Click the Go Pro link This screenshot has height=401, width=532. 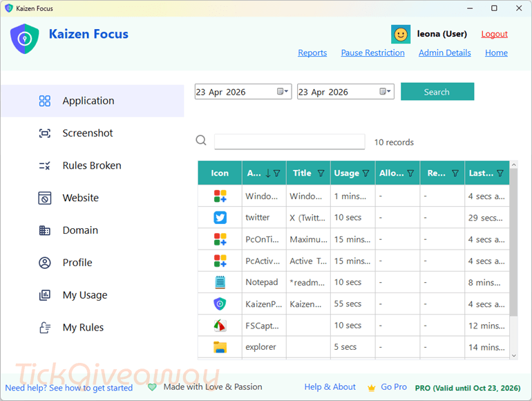coord(394,387)
